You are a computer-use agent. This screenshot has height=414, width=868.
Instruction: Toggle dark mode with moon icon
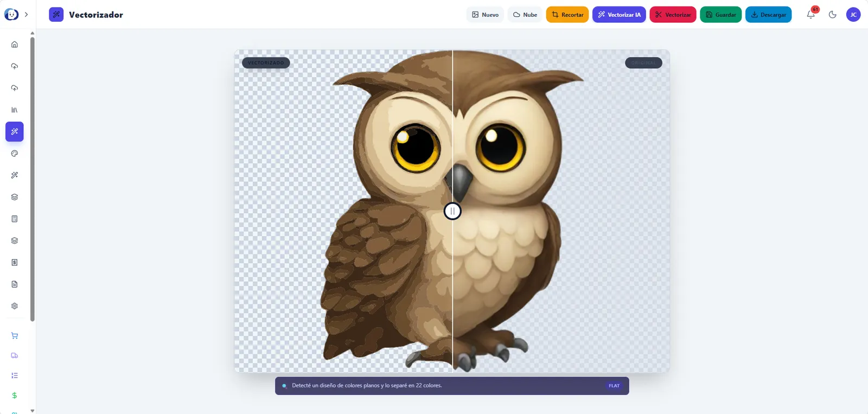point(833,15)
